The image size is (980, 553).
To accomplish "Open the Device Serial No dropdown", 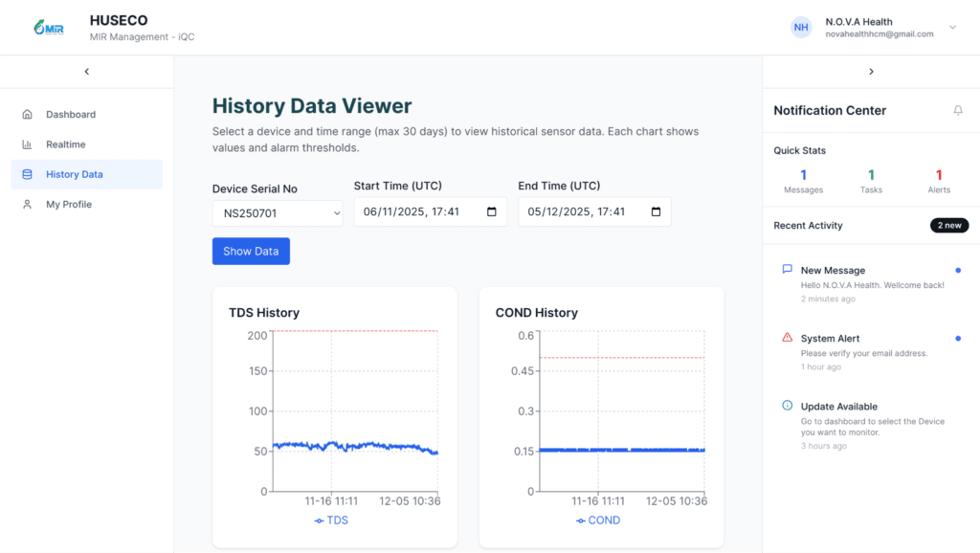I will tap(278, 213).
